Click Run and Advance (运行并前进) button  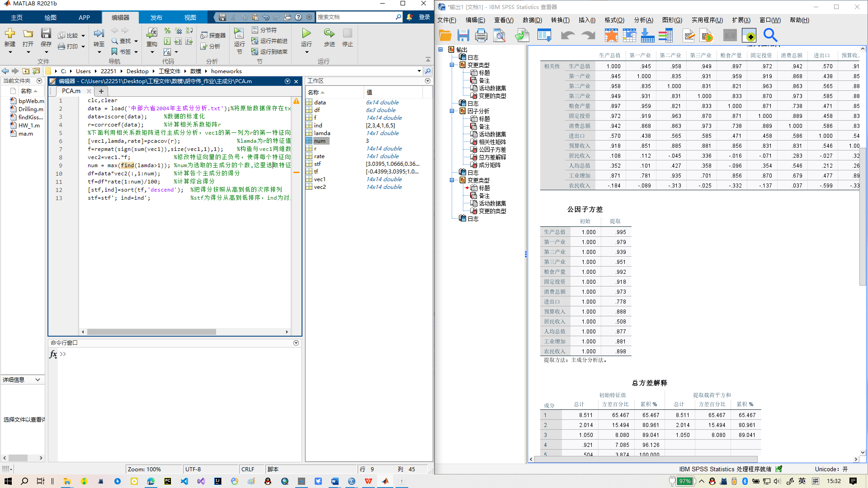(269, 41)
